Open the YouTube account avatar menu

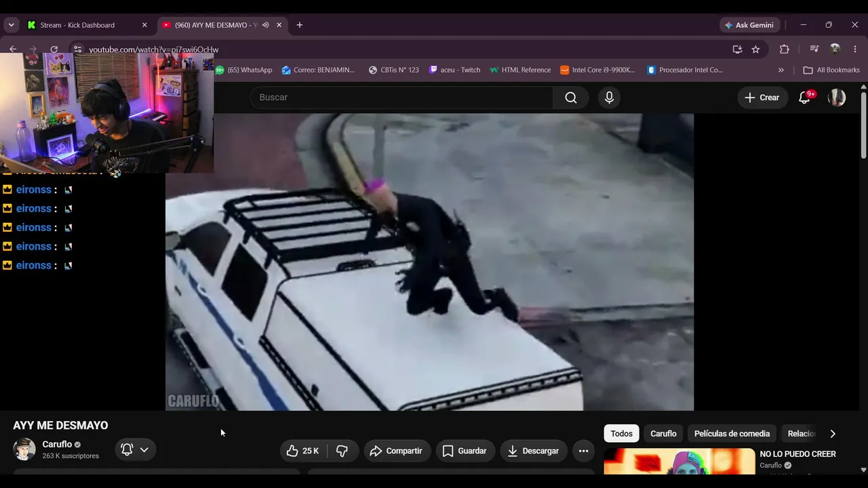[x=837, y=98]
